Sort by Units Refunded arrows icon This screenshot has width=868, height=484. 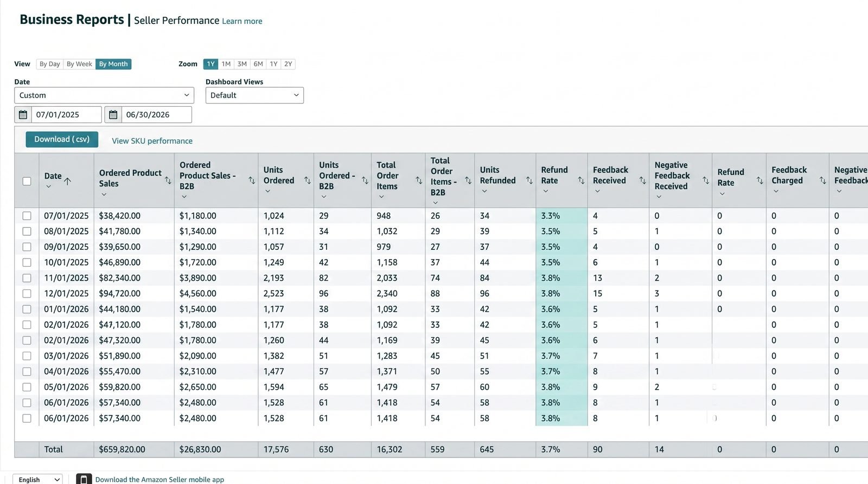pyautogui.click(x=529, y=180)
